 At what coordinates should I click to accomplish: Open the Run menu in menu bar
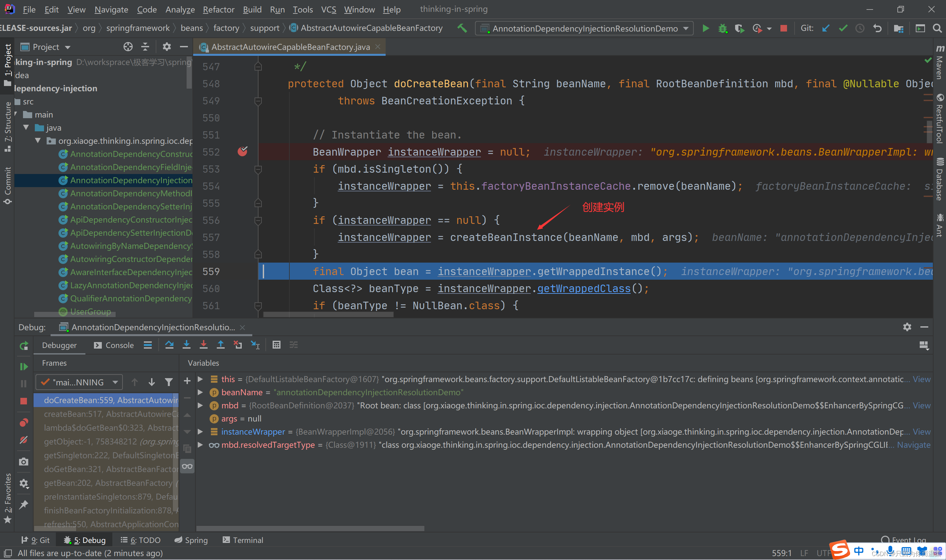[x=278, y=9]
